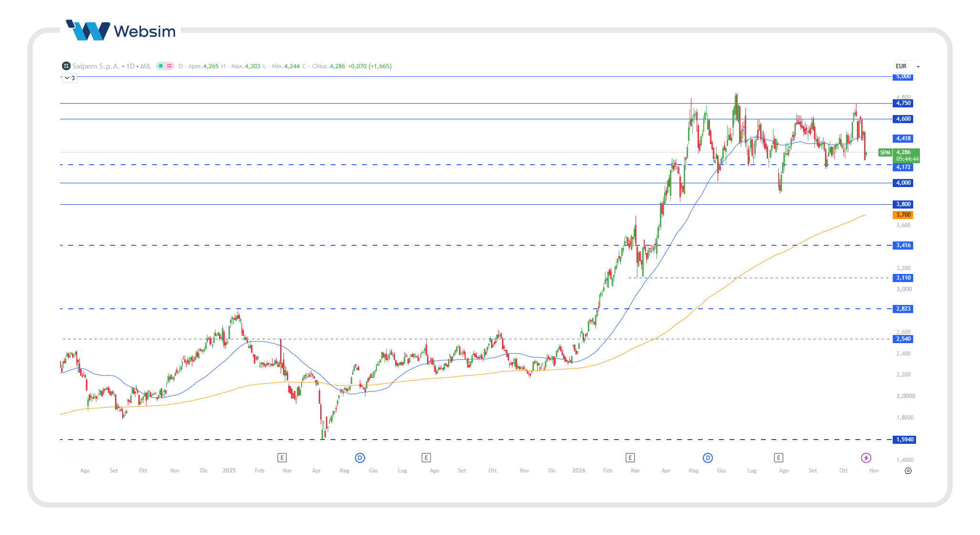
Task: Click the earnings E marker near Ago 2025
Action: coord(426,458)
